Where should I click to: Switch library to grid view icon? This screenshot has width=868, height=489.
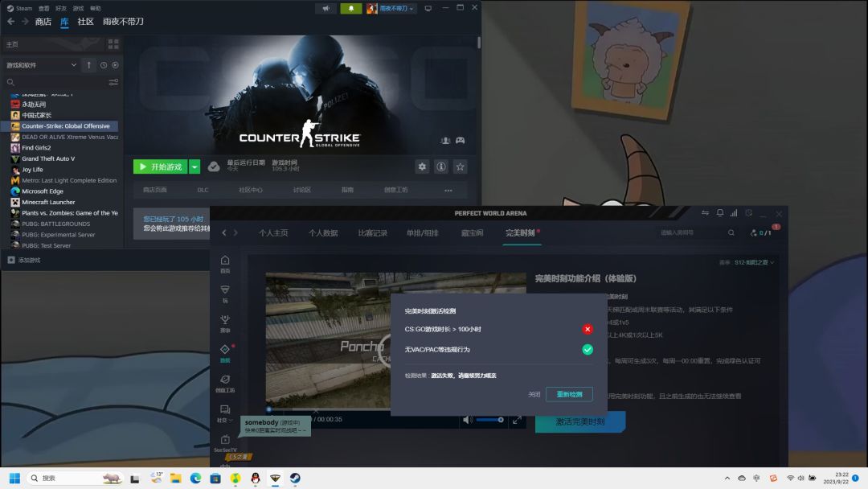point(113,43)
